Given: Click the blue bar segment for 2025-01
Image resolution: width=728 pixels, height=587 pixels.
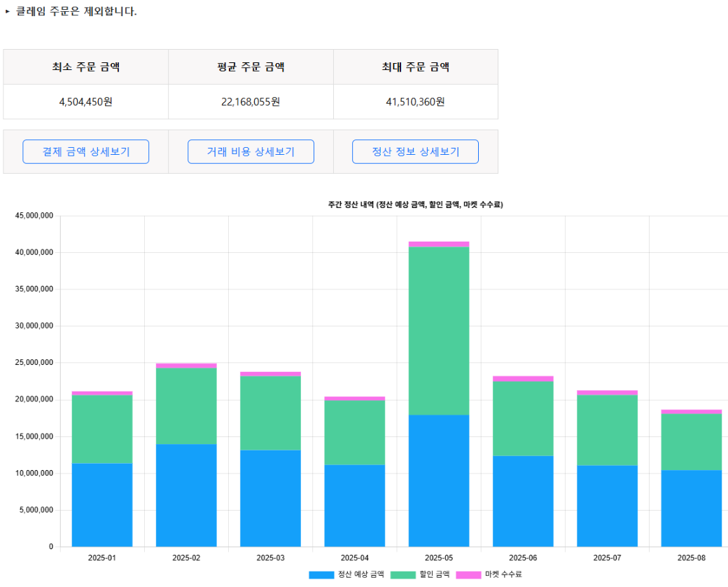Looking at the screenshot, I should (102, 505).
